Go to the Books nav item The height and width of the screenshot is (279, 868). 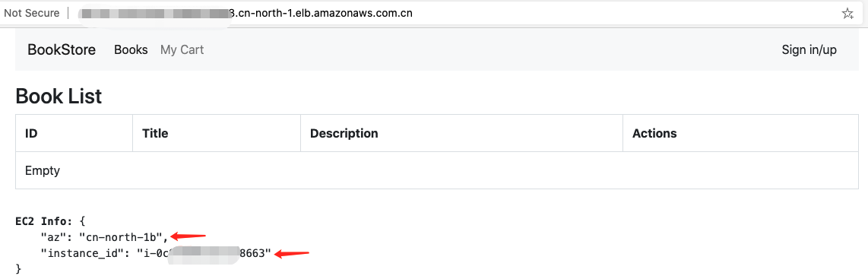tap(131, 50)
